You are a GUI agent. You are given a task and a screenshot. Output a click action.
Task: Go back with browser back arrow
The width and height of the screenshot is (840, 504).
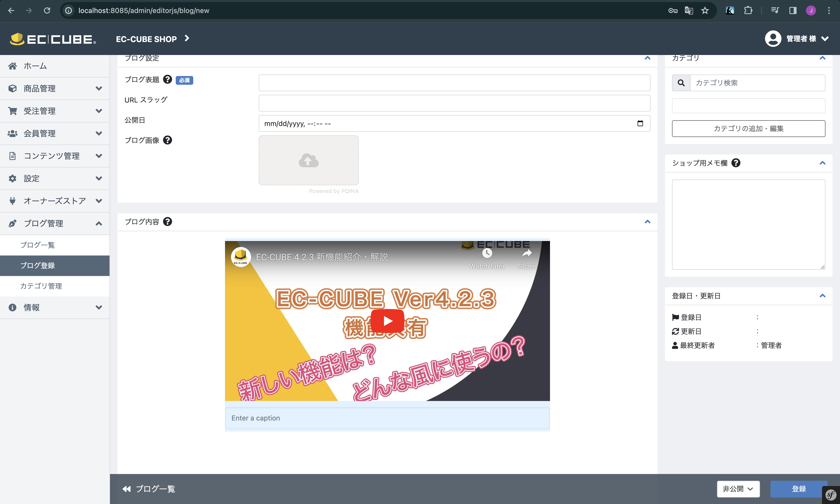tap(11, 10)
